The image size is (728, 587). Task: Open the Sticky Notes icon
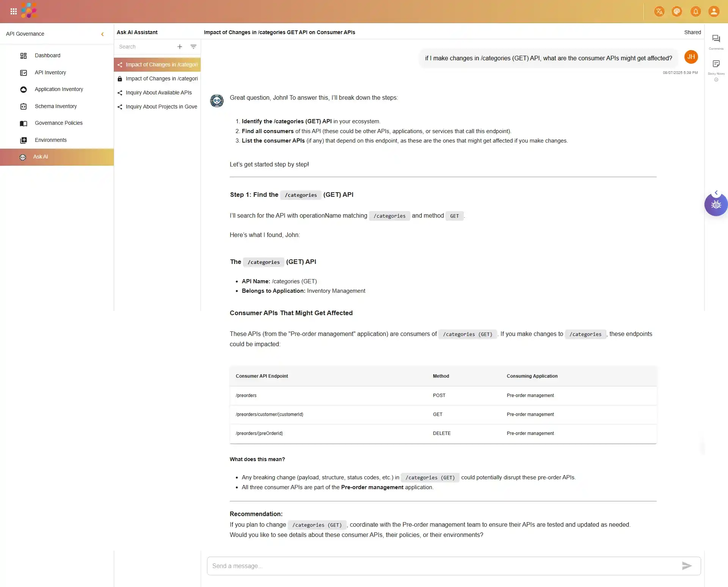[x=716, y=64]
